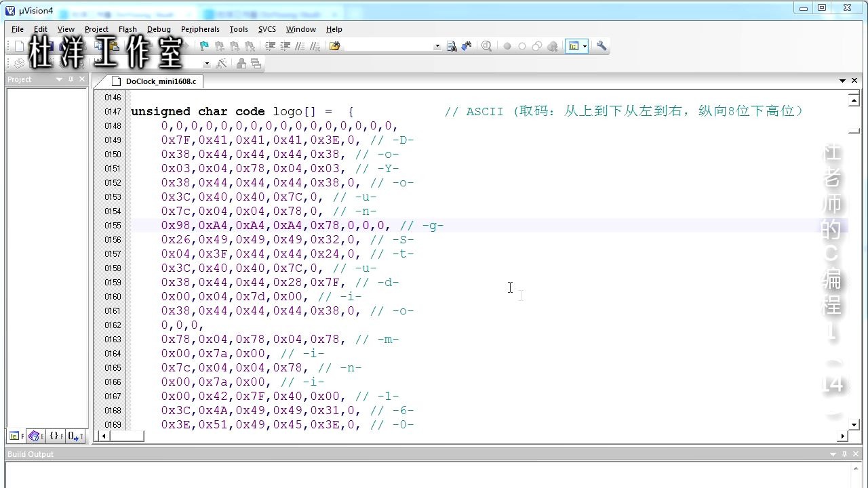This screenshot has height=488, width=868.
Task: Click the Find icon beside search box
Action: [452, 46]
